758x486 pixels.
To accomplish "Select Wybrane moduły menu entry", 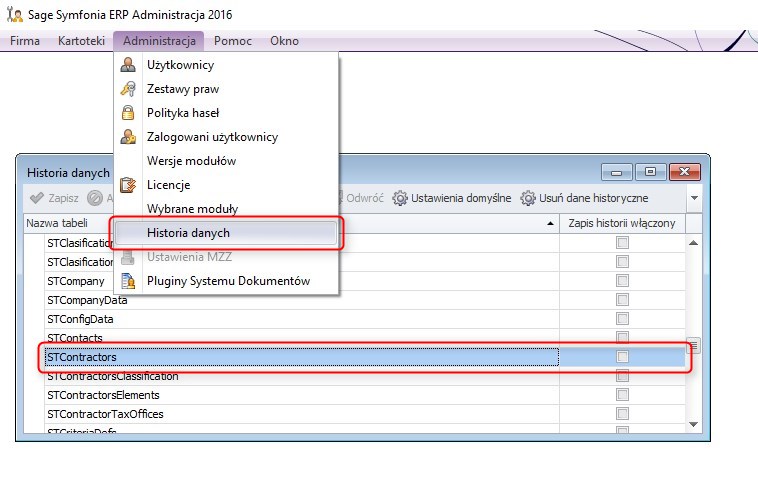I will (x=226, y=209).
